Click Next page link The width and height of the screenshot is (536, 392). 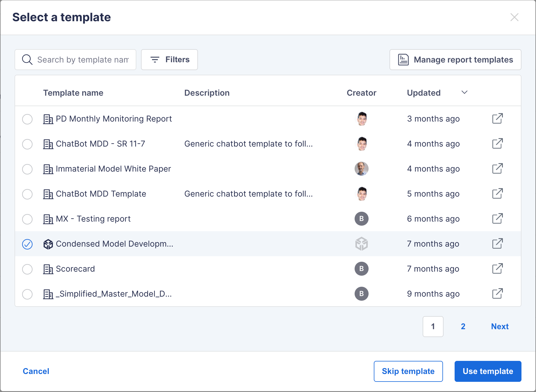pyautogui.click(x=500, y=326)
